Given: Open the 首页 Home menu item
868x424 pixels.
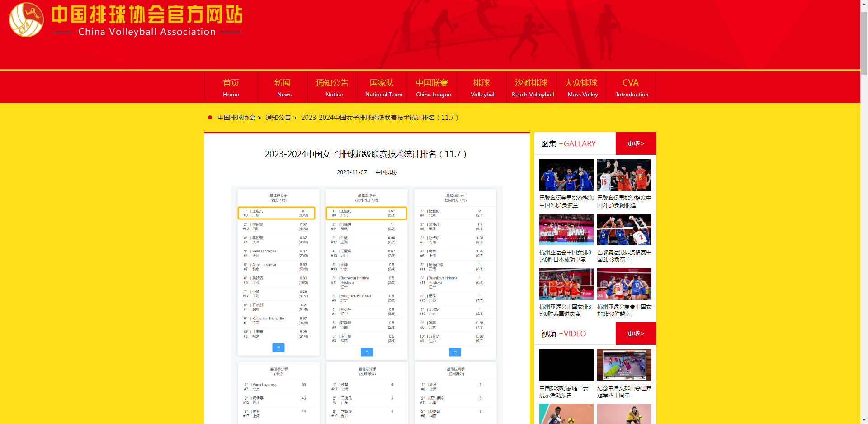Looking at the screenshot, I should 231,87.
